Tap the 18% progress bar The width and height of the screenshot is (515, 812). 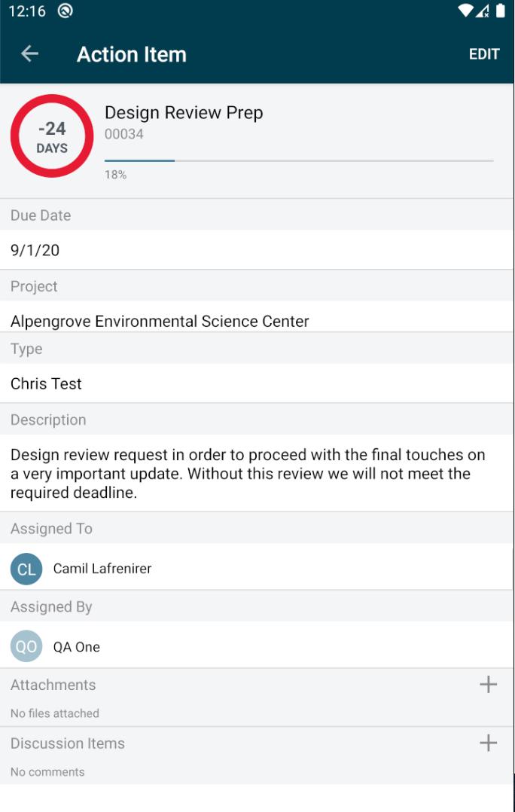pyautogui.click(x=299, y=161)
